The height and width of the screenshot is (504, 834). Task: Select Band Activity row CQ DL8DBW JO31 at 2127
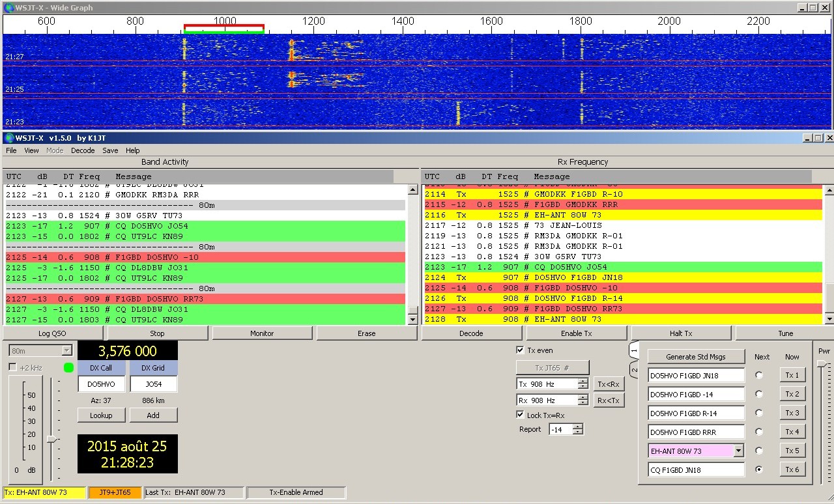(x=205, y=309)
